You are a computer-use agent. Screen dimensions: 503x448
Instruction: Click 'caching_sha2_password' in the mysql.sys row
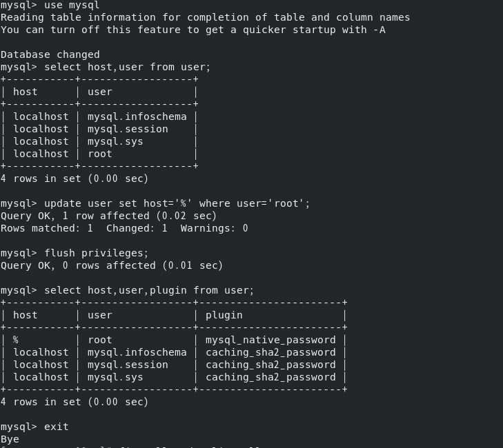[270, 377]
